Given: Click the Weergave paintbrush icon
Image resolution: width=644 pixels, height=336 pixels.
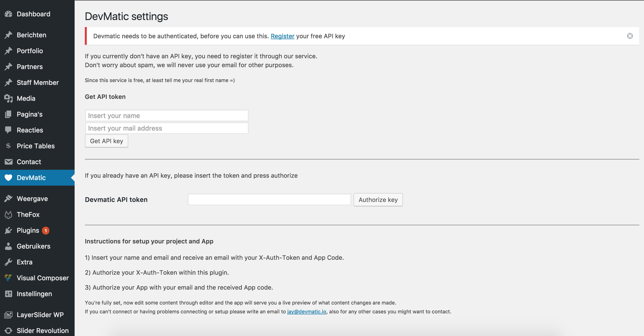Looking at the screenshot, I should point(8,198).
